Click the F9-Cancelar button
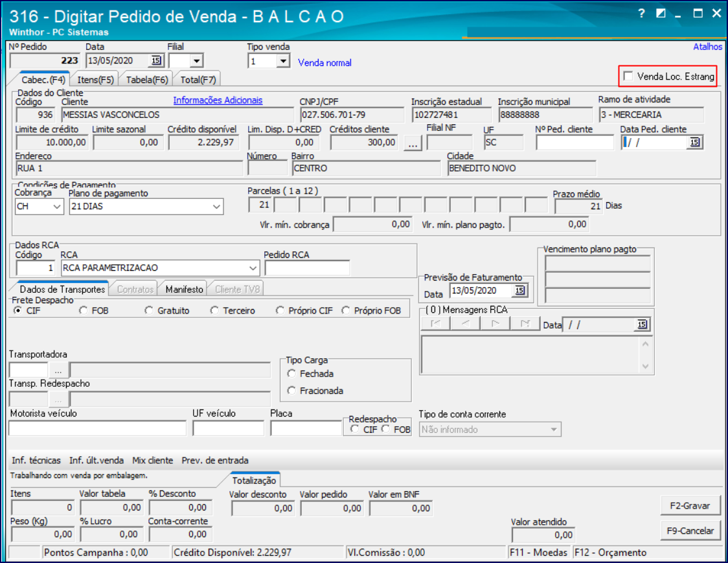This screenshot has width=728, height=563. [x=690, y=531]
